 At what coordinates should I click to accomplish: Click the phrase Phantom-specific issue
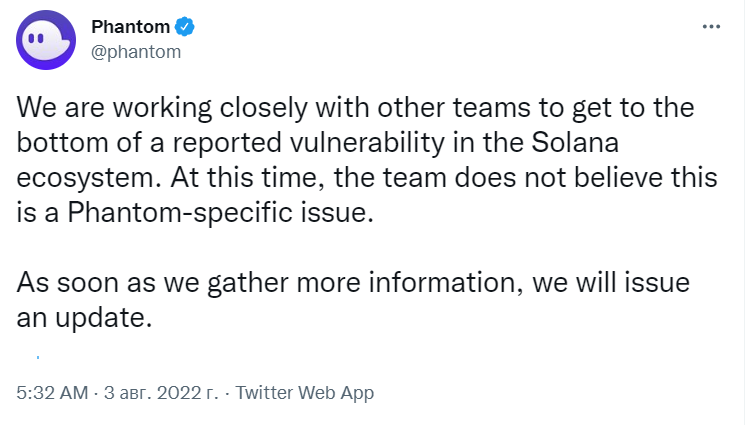(220, 212)
